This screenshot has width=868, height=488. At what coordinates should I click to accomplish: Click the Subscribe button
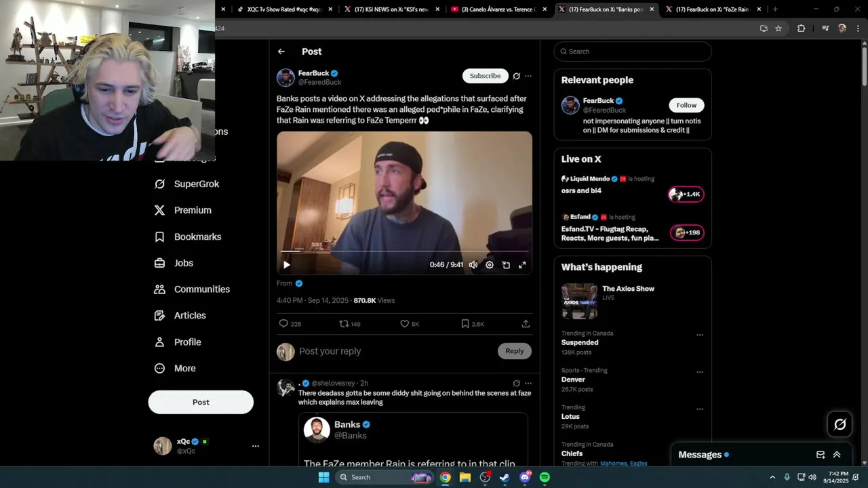coord(486,76)
